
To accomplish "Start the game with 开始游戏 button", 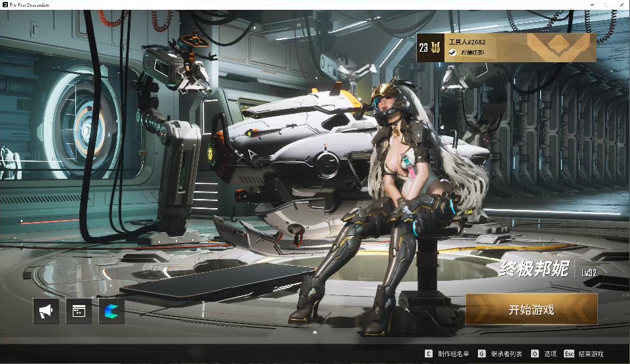I will tap(532, 310).
